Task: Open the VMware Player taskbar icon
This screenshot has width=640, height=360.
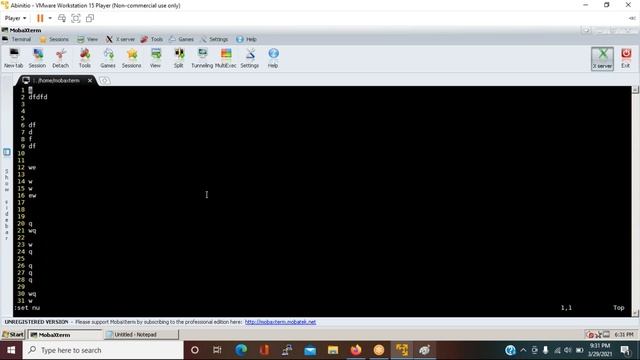Action: (402, 350)
